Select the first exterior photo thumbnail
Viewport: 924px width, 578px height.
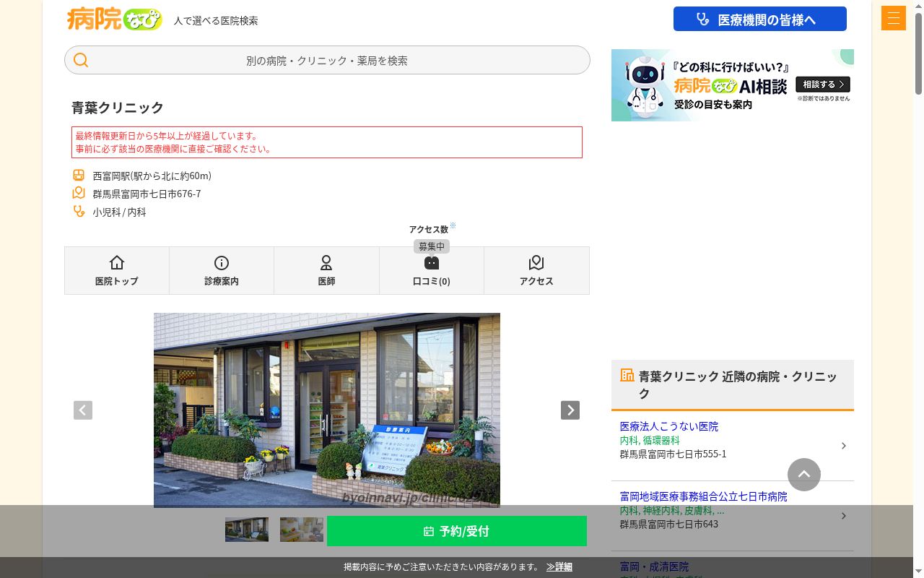pos(247,530)
